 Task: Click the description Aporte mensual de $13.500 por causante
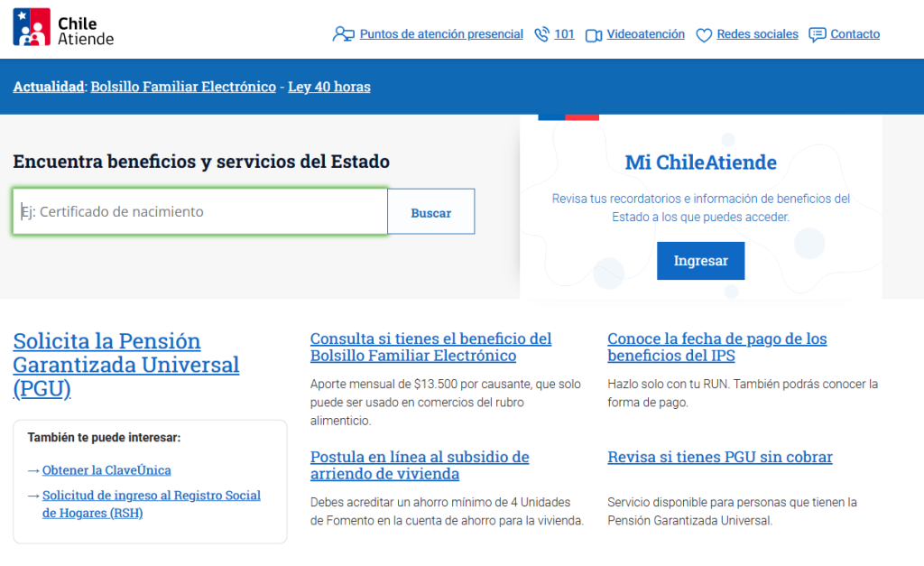click(446, 402)
